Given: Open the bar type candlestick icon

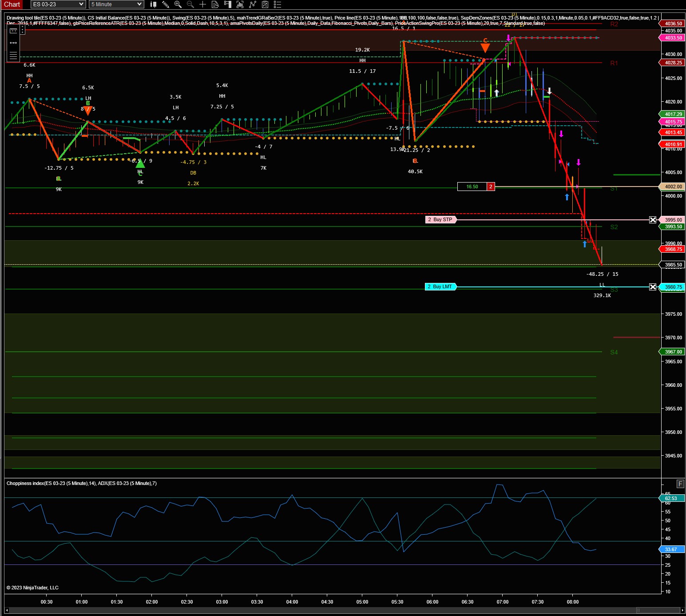Looking at the screenshot, I should point(153,4).
